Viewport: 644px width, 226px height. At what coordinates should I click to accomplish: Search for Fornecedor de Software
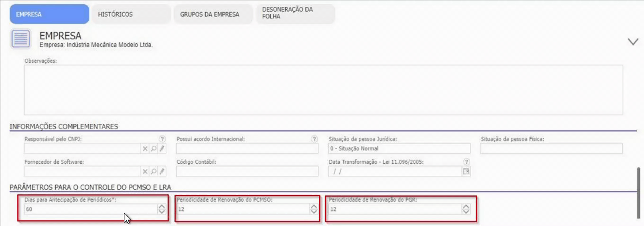click(x=153, y=171)
